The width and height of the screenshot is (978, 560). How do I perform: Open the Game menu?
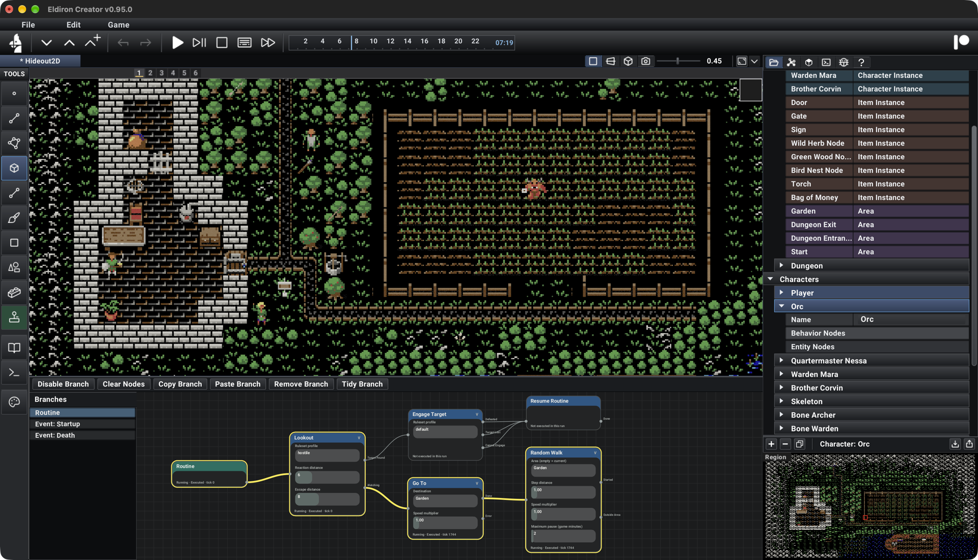(x=118, y=24)
